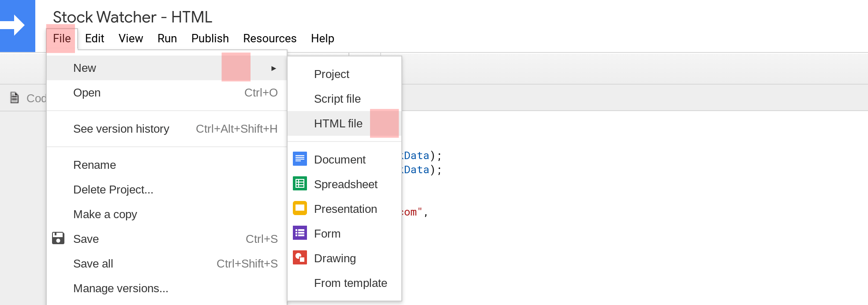Open the Resources menu

(x=270, y=39)
